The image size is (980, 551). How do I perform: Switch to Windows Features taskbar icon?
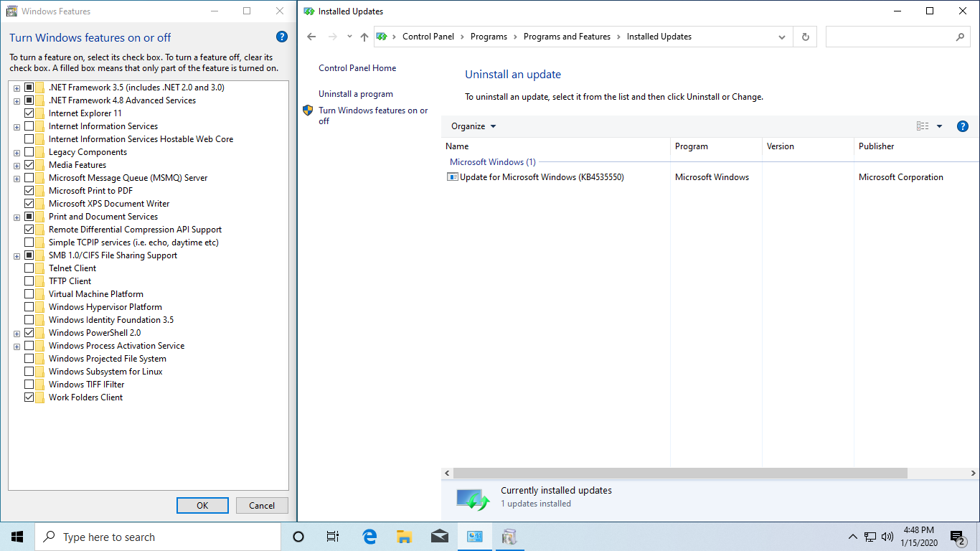coord(509,537)
